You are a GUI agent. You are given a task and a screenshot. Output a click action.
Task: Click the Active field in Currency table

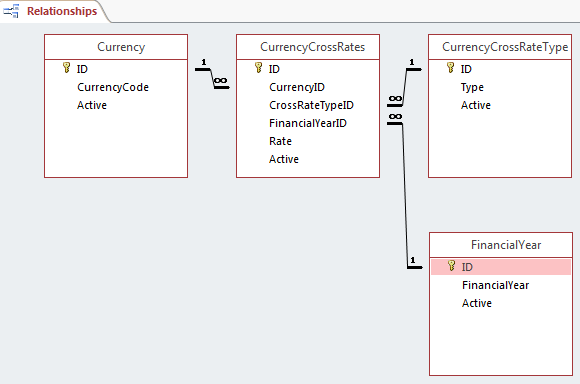pos(92,105)
